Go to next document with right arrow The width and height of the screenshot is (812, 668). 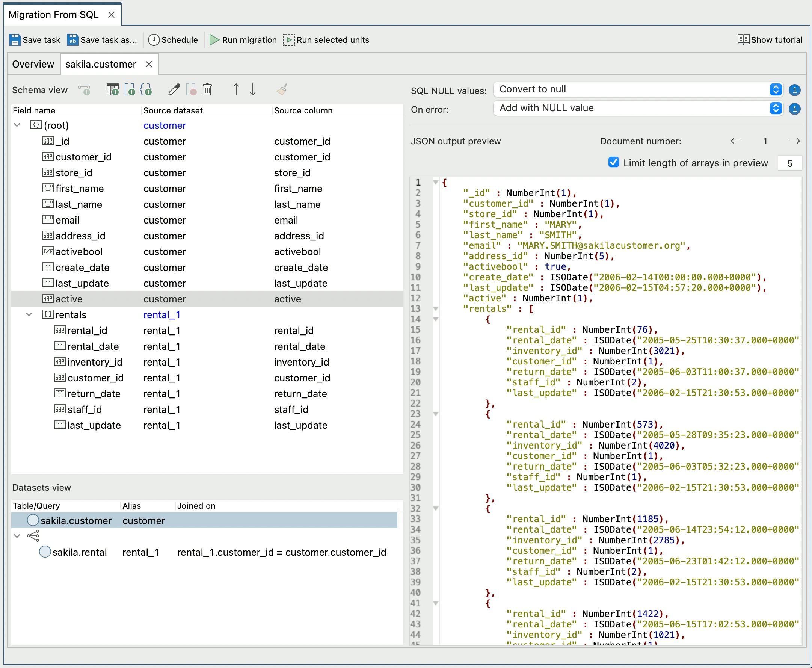[794, 141]
